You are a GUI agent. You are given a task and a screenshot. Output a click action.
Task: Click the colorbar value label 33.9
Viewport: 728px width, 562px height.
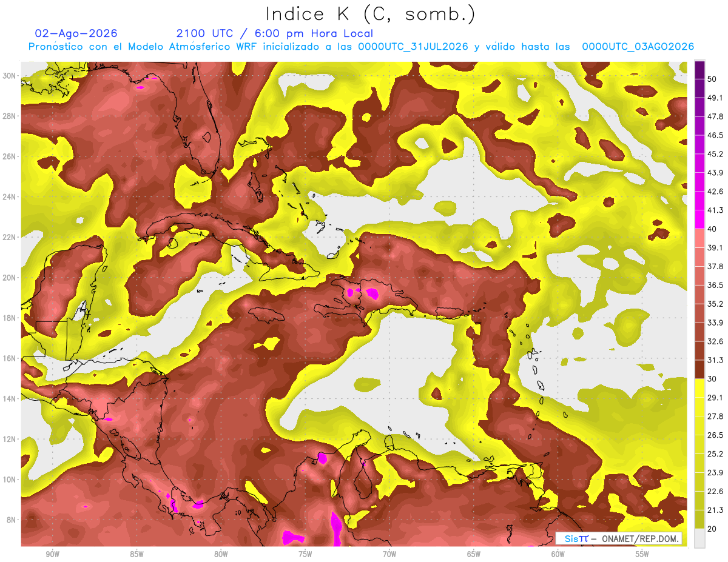pos(716,323)
